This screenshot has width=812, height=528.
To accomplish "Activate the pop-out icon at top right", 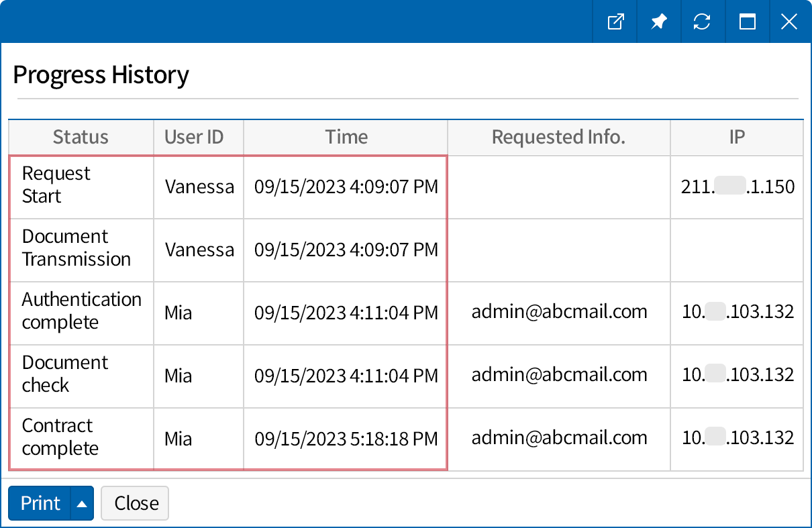I will [615, 21].
